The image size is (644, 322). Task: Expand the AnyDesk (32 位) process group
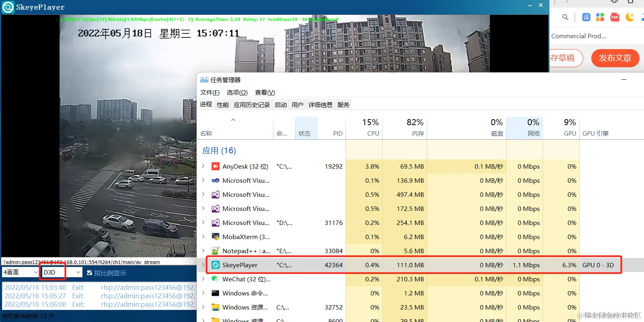pyautogui.click(x=203, y=166)
